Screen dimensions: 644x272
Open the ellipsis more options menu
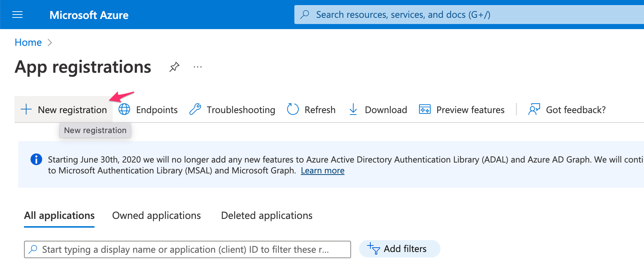point(198,67)
